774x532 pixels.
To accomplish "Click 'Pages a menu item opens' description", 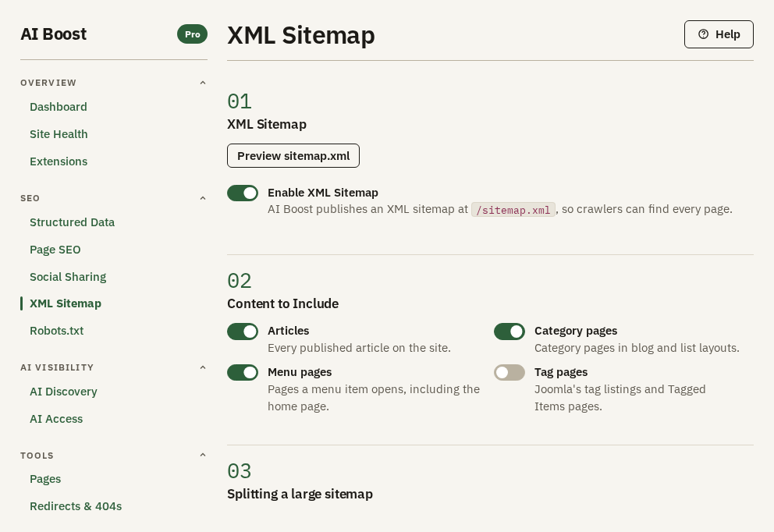I will pyautogui.click(x=374, y=398).
